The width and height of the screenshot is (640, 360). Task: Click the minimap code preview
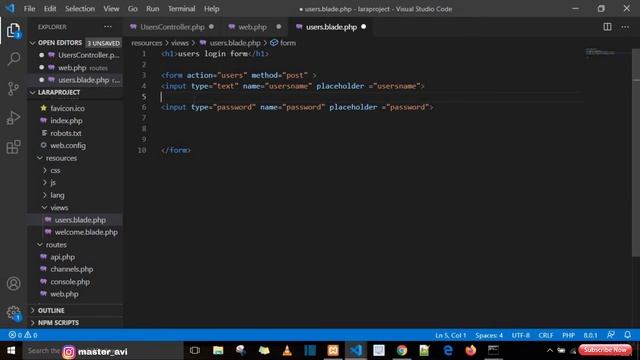point(600,52)
